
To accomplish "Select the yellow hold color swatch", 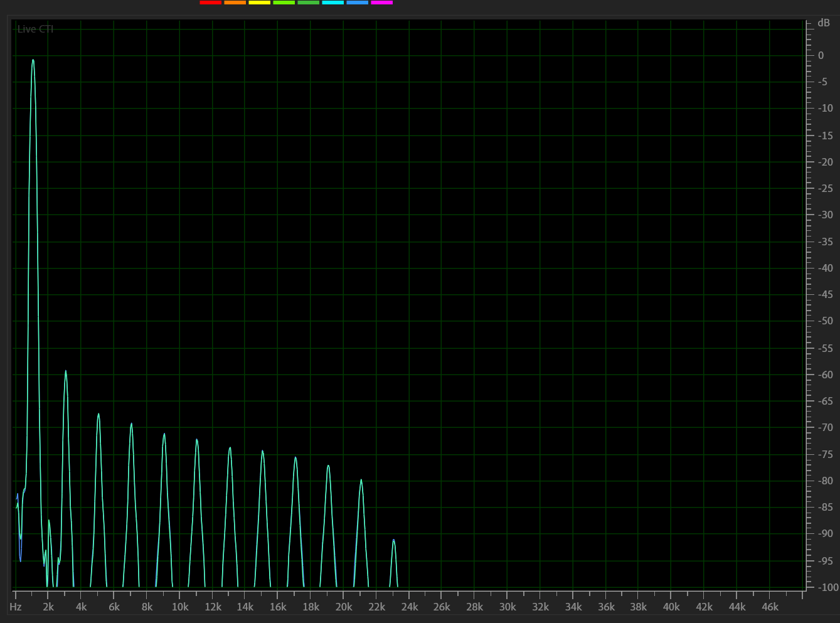I will pos(259,3).
